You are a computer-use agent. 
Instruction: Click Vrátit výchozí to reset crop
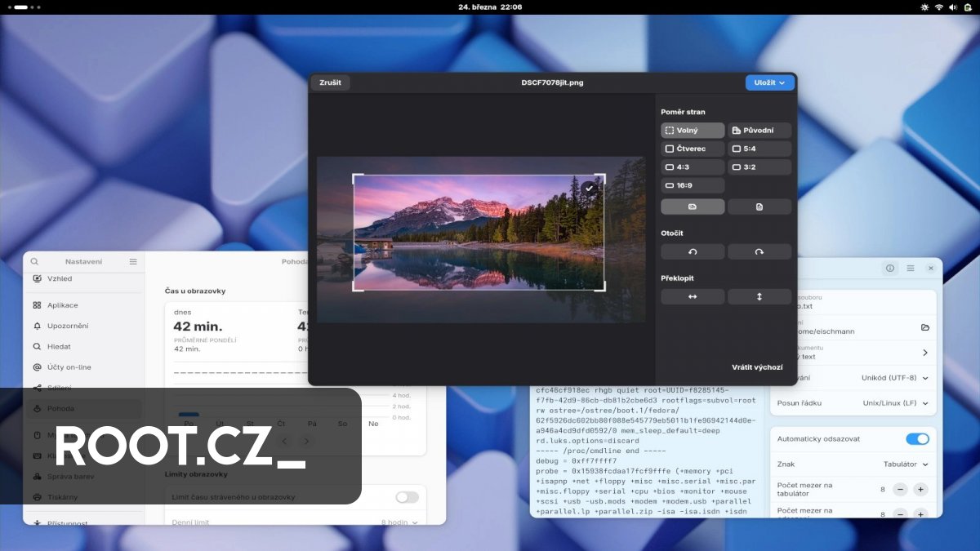point(759,367)
